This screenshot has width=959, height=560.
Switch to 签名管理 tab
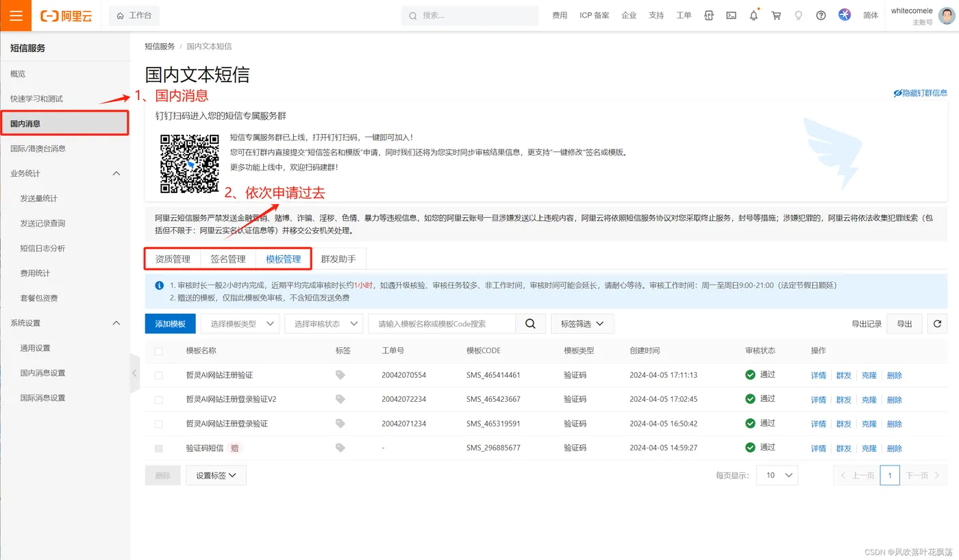[228, 259]
